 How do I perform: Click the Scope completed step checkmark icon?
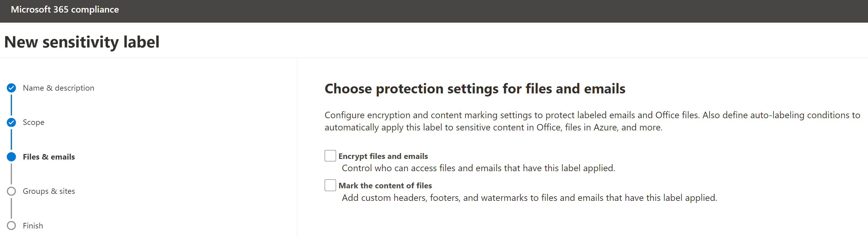[x=11, y=122]
